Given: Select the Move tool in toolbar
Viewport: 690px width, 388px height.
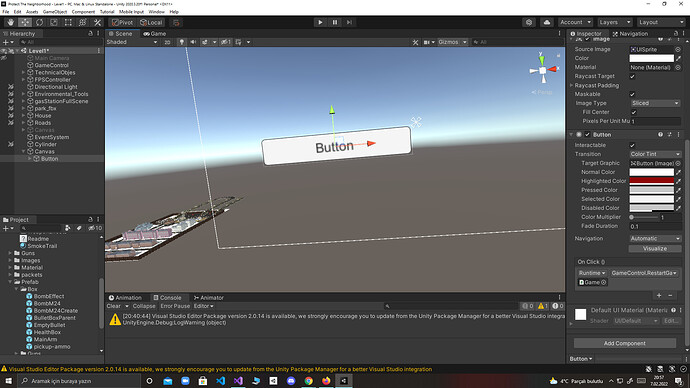Looking at the screenshot, I should click(25, 22).
